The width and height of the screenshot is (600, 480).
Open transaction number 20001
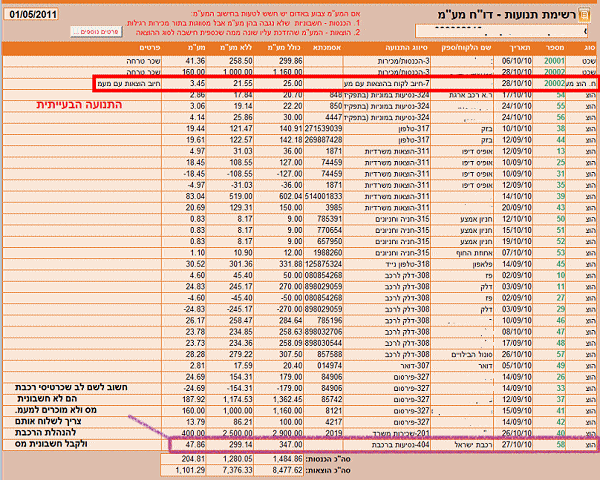tap(554, 61)
